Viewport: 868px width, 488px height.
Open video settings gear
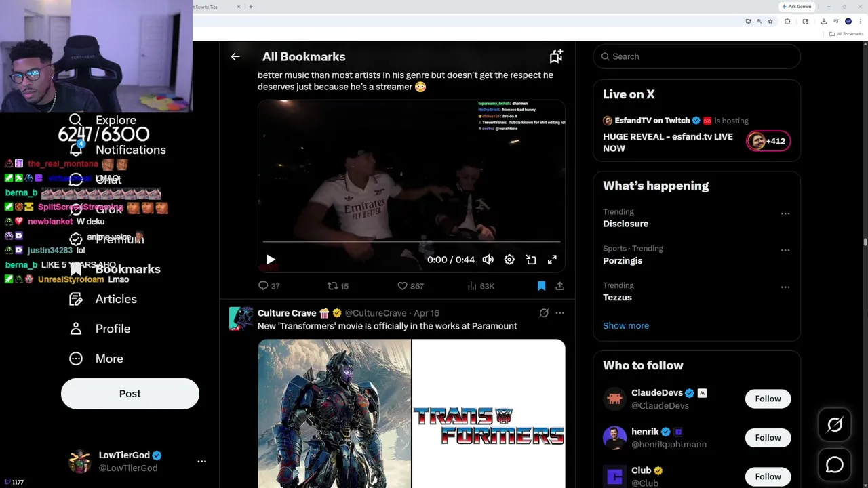(509, 260)
